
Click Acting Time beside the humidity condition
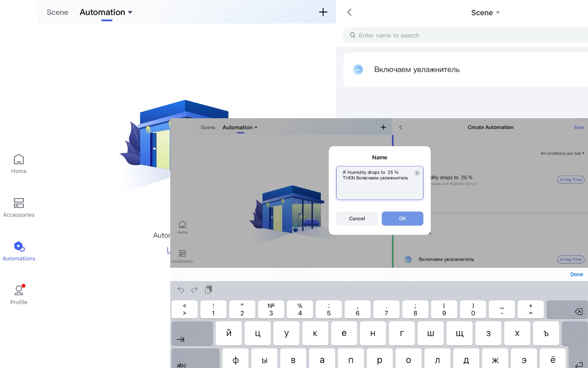click(571, 179)
